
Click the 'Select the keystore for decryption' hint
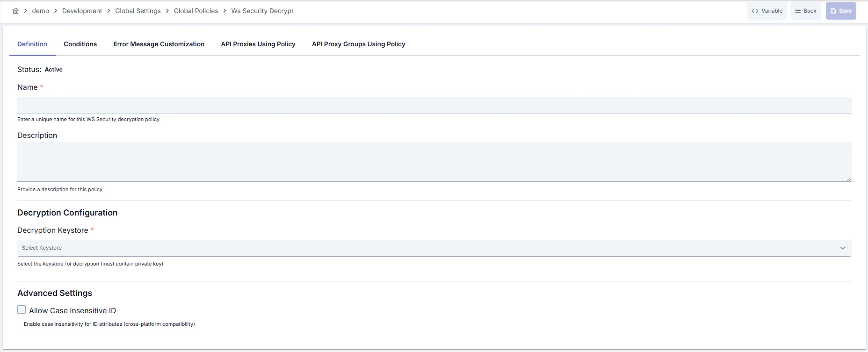90,264
